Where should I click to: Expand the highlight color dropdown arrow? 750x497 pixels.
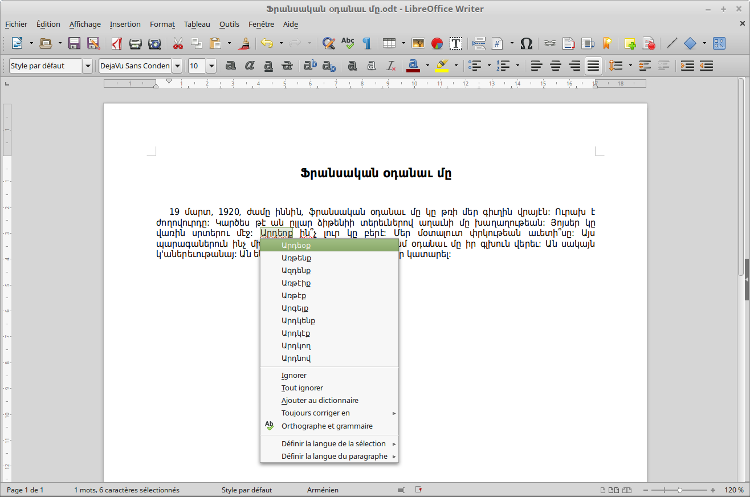456,66
